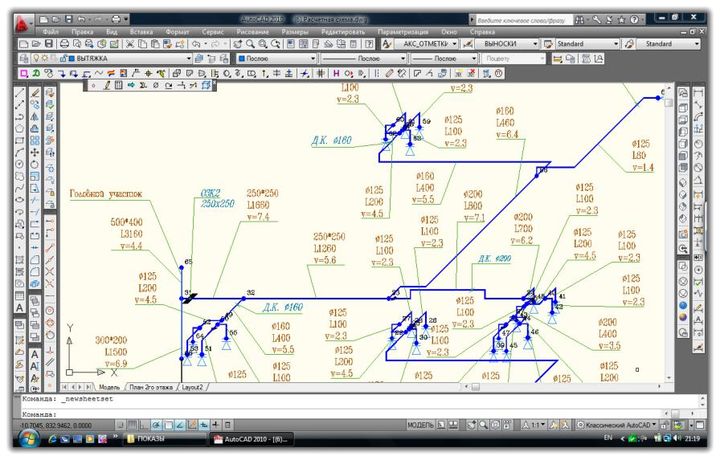Open the linetype Послою dropdown

tap(403, 58)
